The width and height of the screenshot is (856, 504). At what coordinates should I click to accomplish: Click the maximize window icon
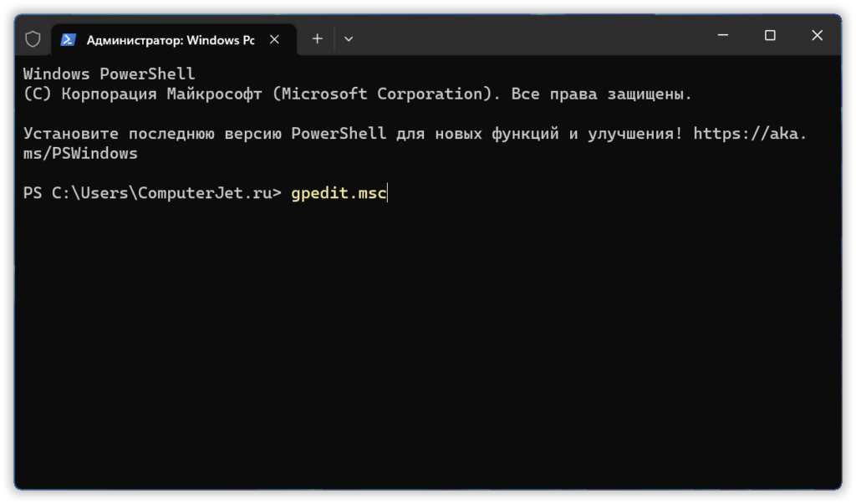(x=769, y=35)
